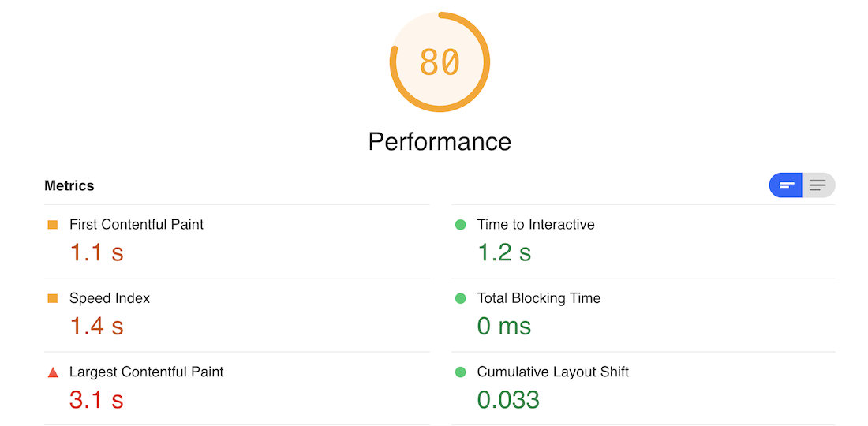Click the Performance category title
Screen dimensions: 868x426
440,142
